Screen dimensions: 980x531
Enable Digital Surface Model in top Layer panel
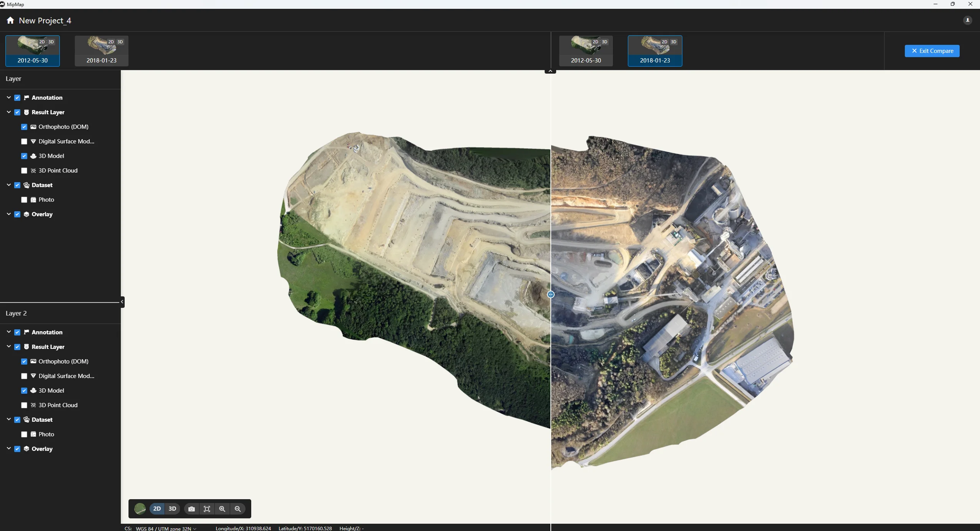tap(24, 141)
